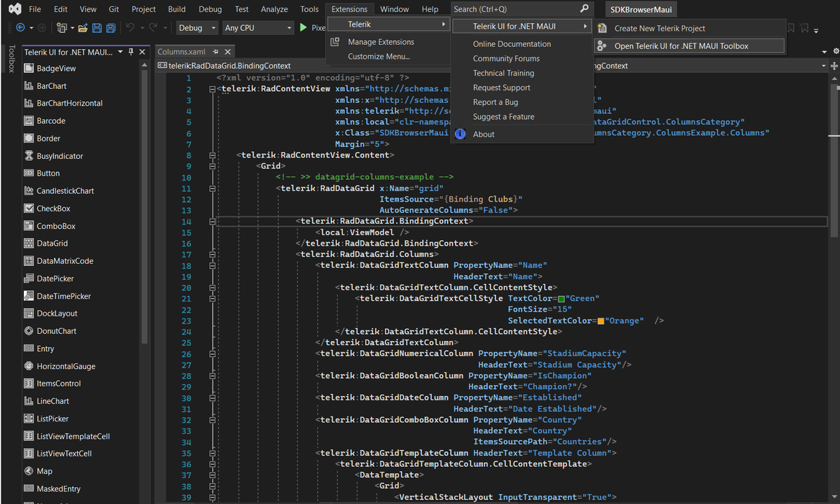Click the Navigate Backward arrow icon
Viewport: 840px width, 504px height.
[20, 28]
